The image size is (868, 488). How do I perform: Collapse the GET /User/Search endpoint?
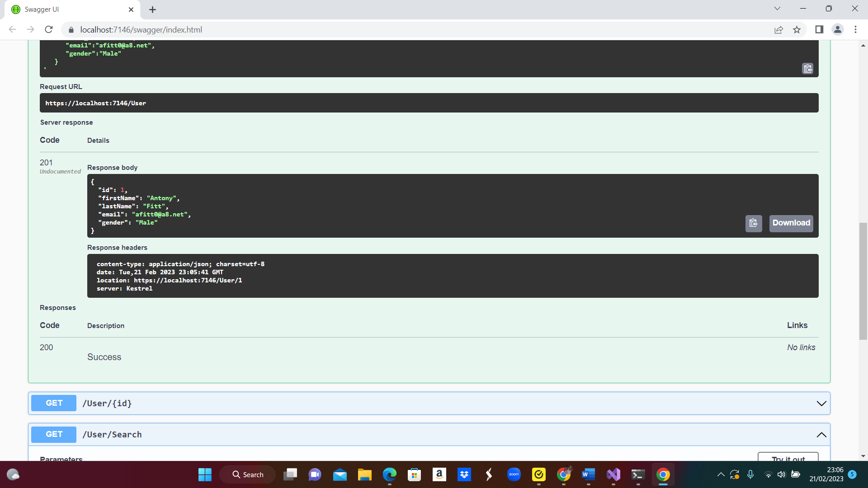click(821, 434)
